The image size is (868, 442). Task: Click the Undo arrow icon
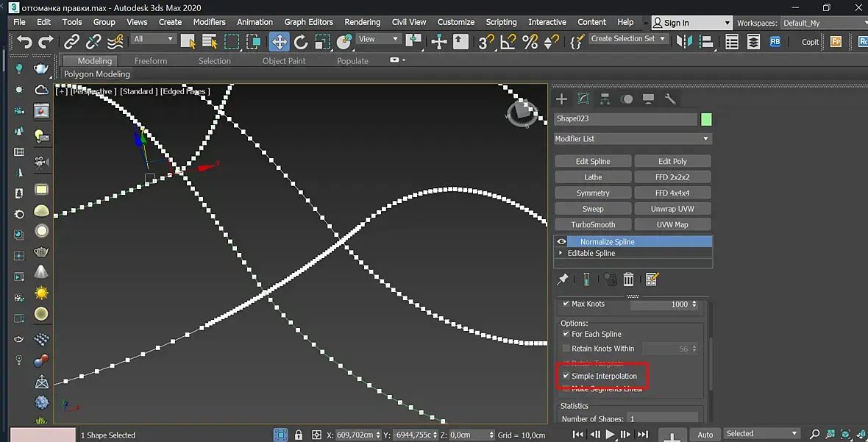point(25,42)
